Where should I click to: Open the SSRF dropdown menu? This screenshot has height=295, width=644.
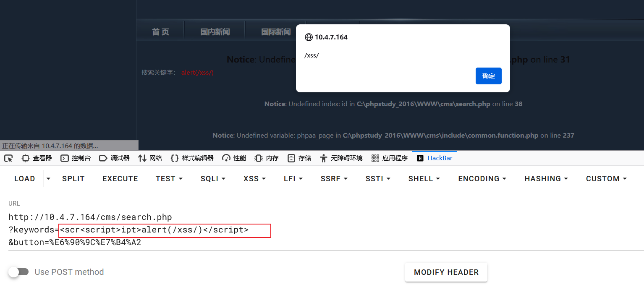coord(334,178)
